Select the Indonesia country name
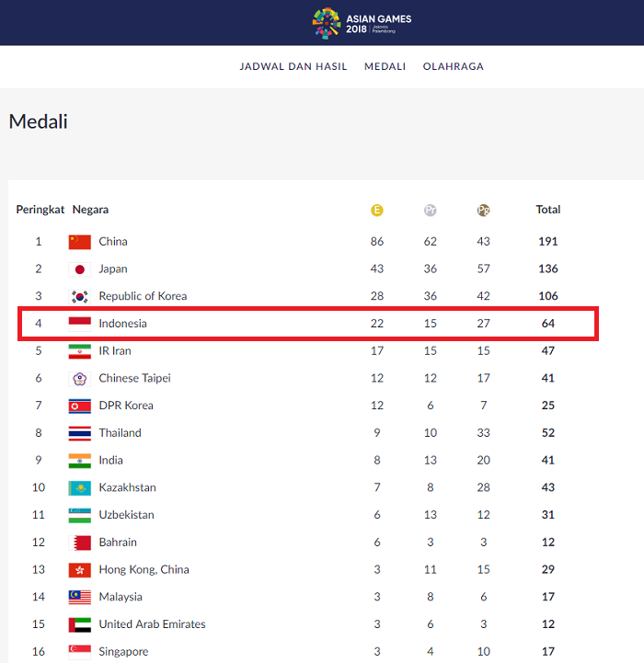Image resolution: width=644 pixels, height=663 pixels. [x=122, y=324]
